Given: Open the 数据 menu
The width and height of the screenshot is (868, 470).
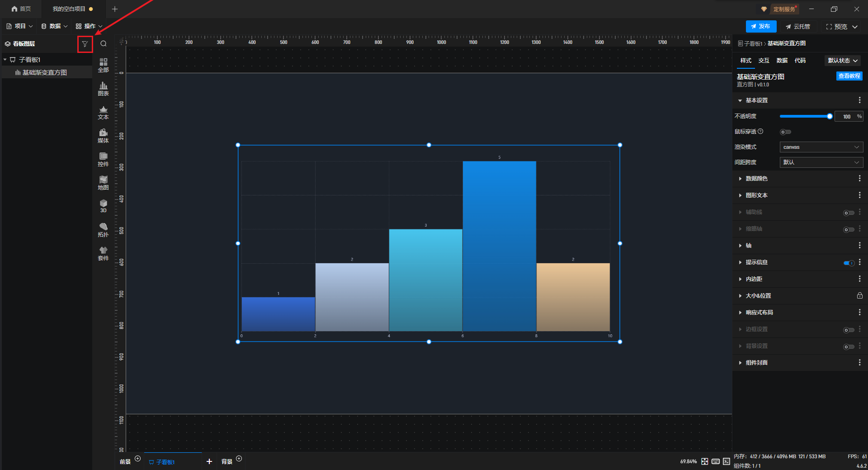Looking at the screenshot, I should click(54, 26).
